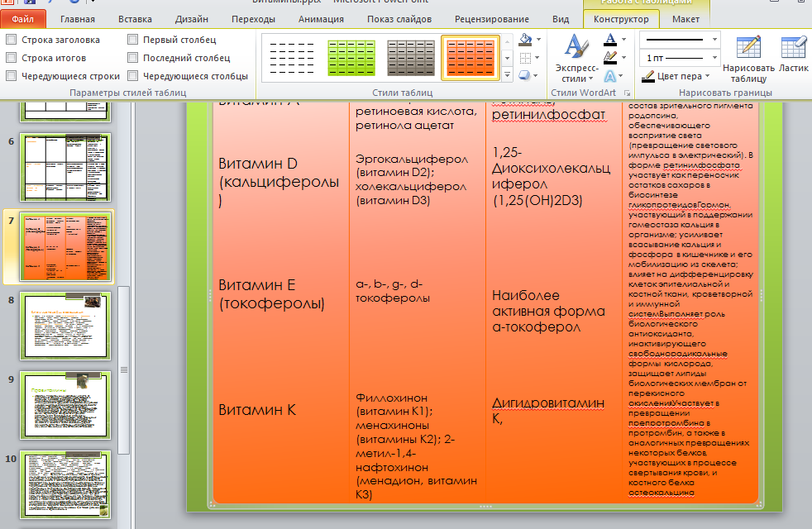
Task: Expand the text effects dropdown arrow
Action: coord(621,76)
